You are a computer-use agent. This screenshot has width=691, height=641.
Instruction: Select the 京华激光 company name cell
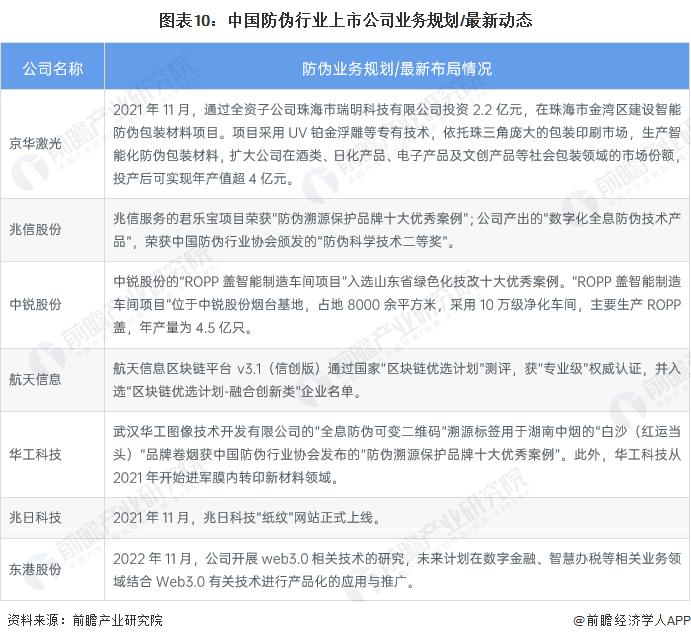point(52,144)
